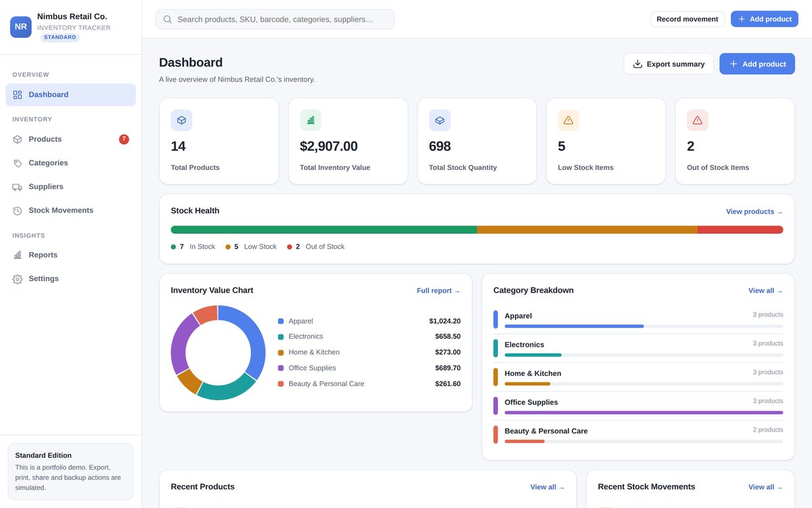
Task: Click the Apparel blue legend swatch
Action: 281,321
